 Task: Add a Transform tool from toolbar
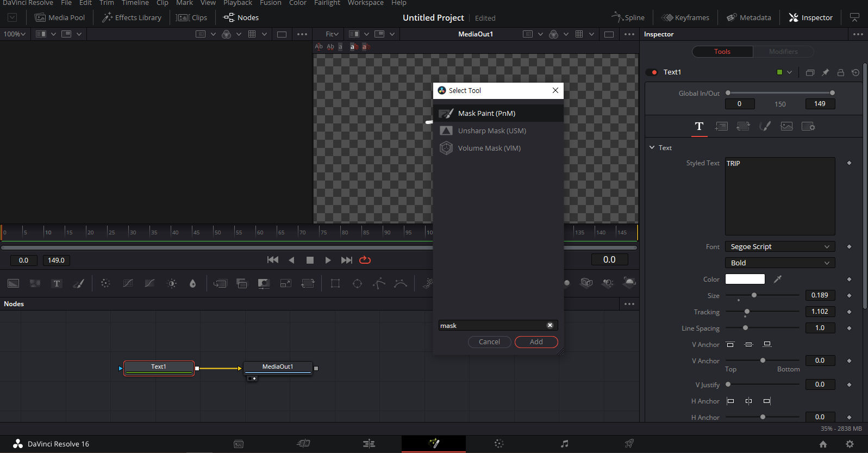click(308, 283)
